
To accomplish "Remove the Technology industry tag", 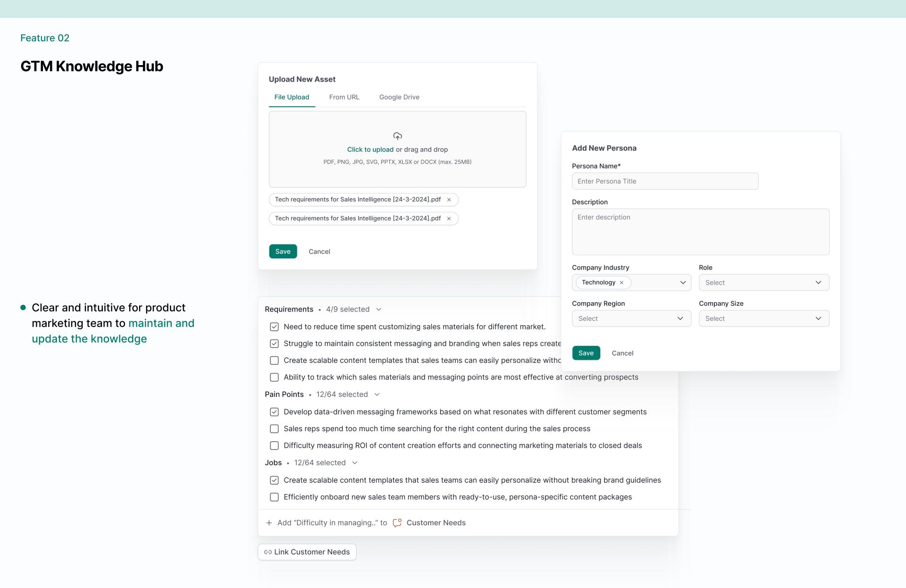I will click(621, 283).
